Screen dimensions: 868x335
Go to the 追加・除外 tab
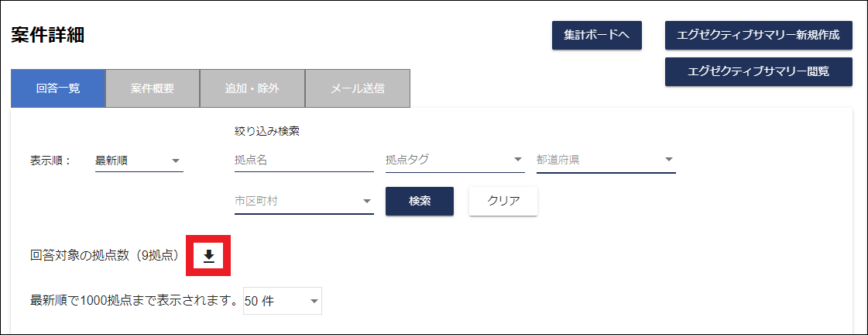(x=252, y=88)
